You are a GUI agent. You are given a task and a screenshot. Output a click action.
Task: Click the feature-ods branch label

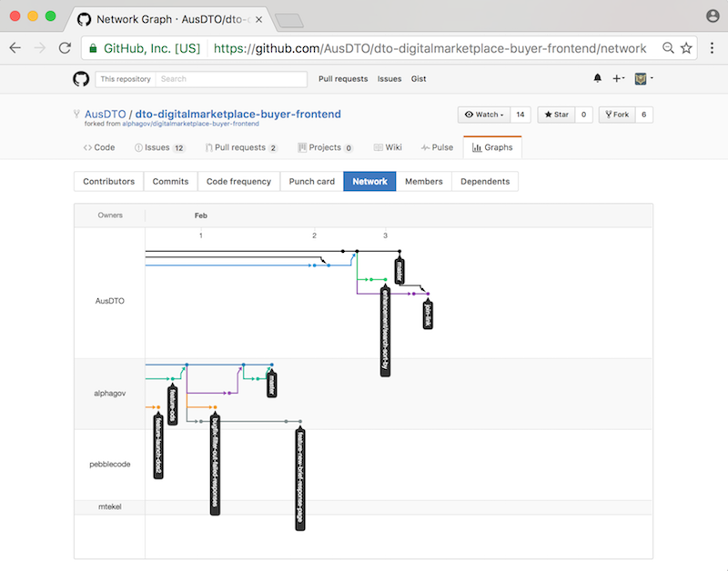[x=172, y=405]
